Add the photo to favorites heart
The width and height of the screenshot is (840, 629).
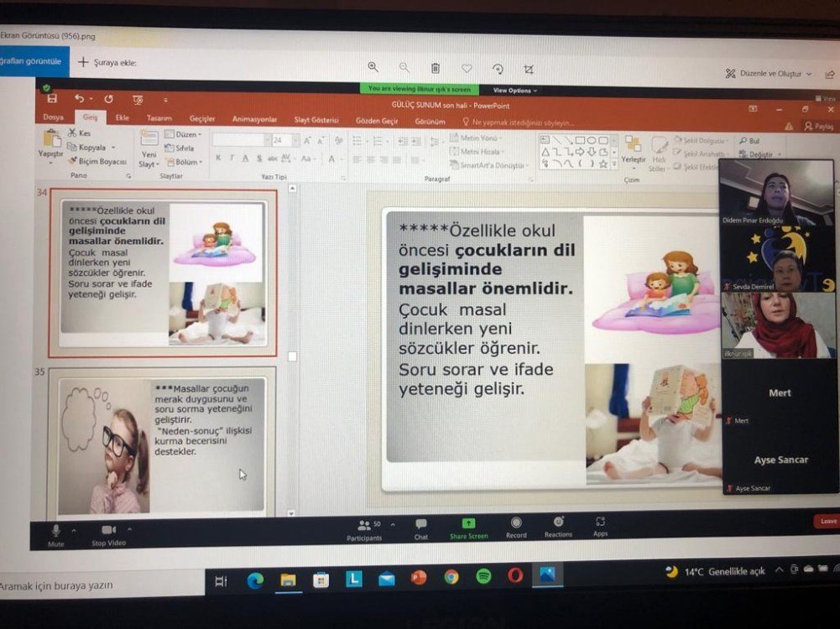[467, 69]
